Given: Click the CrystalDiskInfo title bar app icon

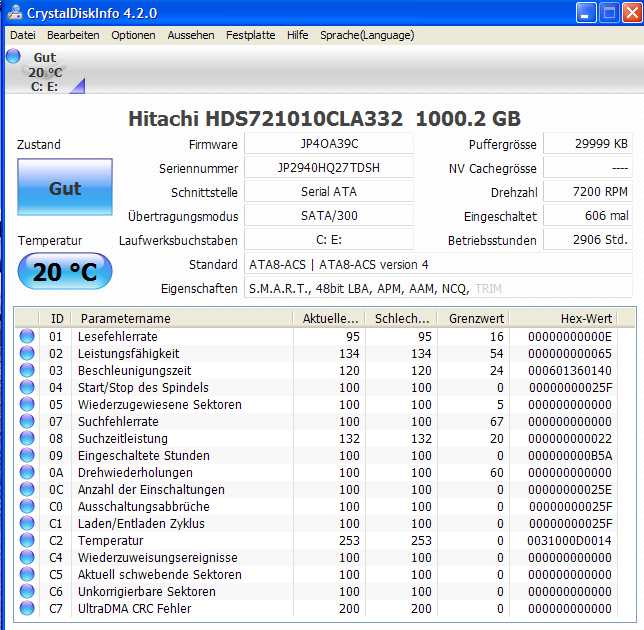Looking at the screenshot, I should [x=14, y=12].
